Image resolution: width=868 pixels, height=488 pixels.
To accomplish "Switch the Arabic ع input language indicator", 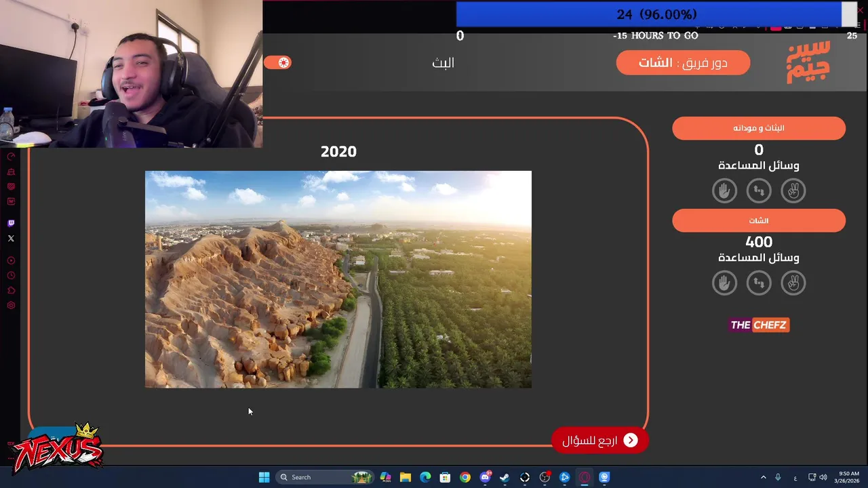I will click(795, 477).
